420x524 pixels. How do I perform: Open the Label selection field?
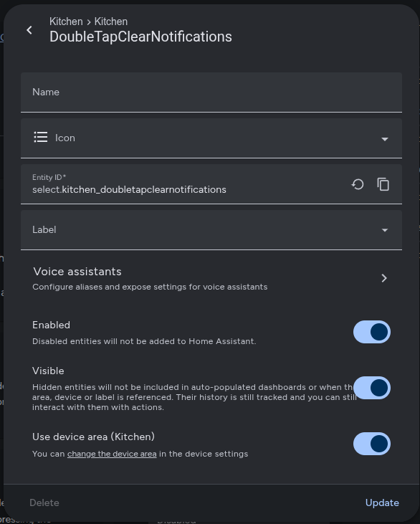tap(211, 230)
